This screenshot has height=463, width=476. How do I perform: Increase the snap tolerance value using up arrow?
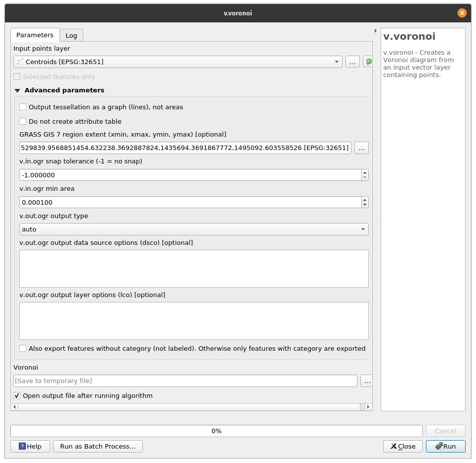pyautogui.click(x=365, y=172)
